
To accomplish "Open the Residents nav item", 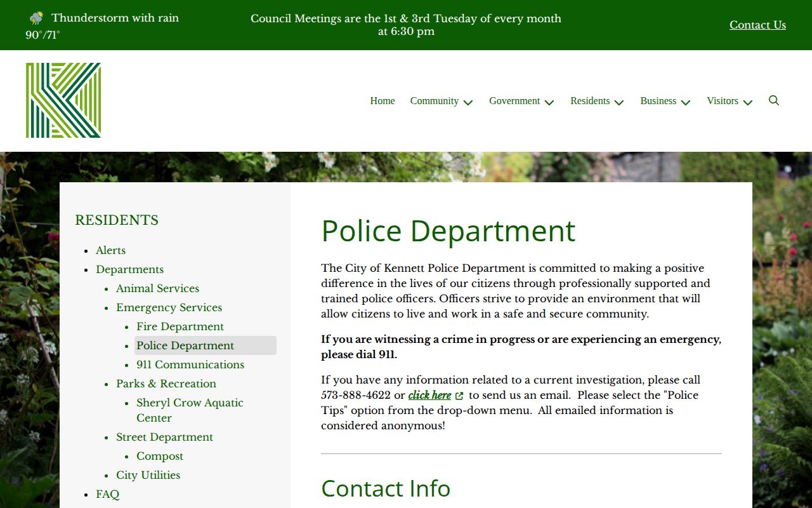I will tap(590, 101).
